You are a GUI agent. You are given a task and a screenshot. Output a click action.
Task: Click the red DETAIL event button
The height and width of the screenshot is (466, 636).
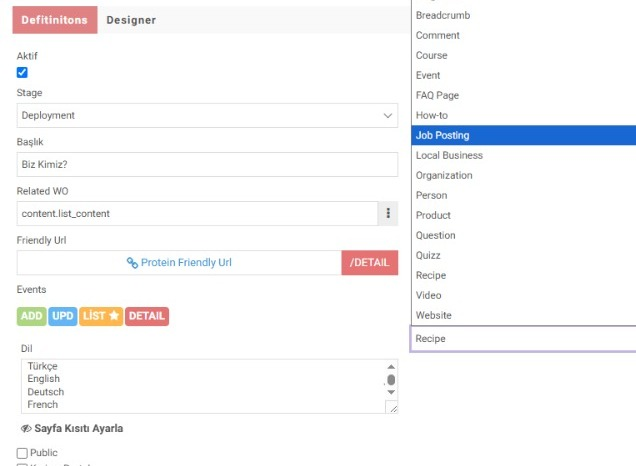point(147,316)
